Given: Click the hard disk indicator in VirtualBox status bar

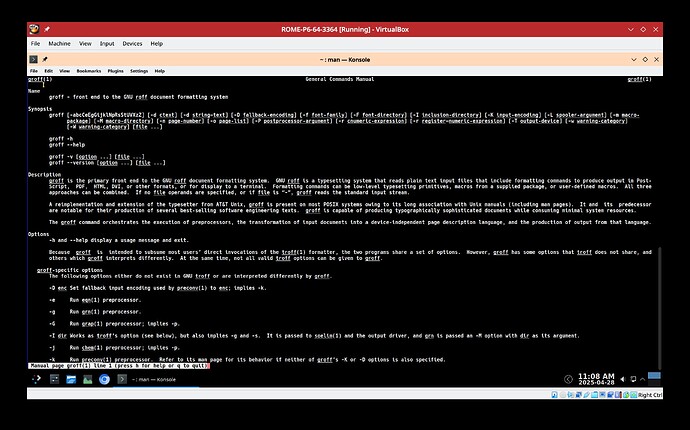Looking at the screenshot, I should 554,394.
